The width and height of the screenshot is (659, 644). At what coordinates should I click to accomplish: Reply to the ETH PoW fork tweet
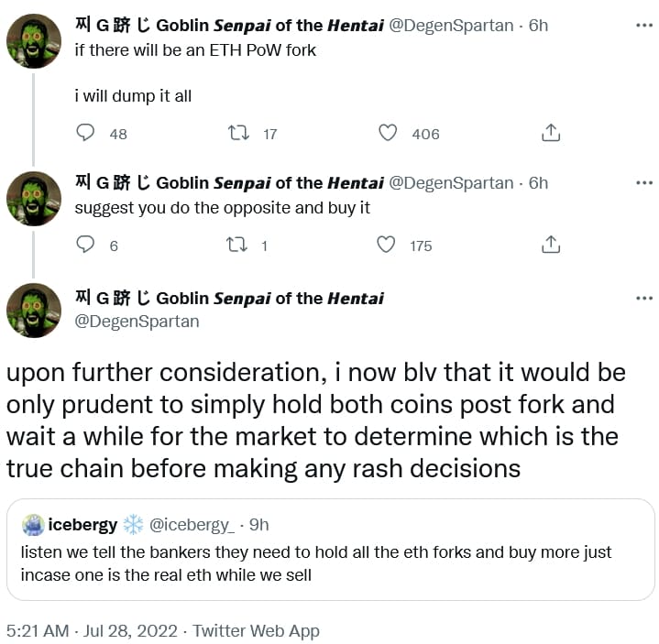click(85, 132)
